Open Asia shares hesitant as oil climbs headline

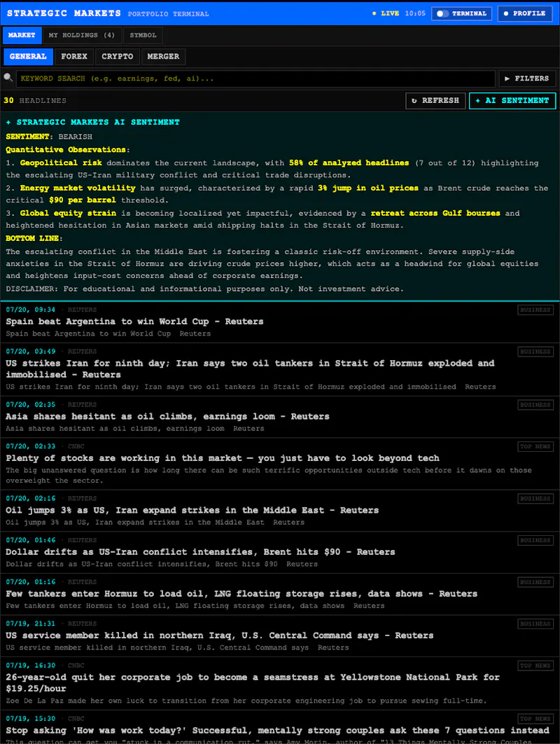coord(167,417)
